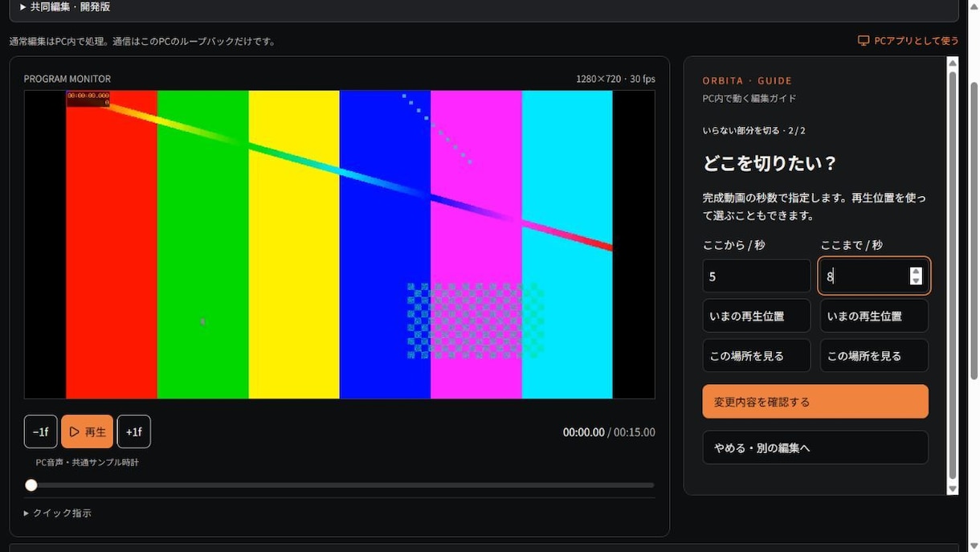The image size is (980, 552).
Task: Click the playback position slider handle
Action: click(31, 485)
